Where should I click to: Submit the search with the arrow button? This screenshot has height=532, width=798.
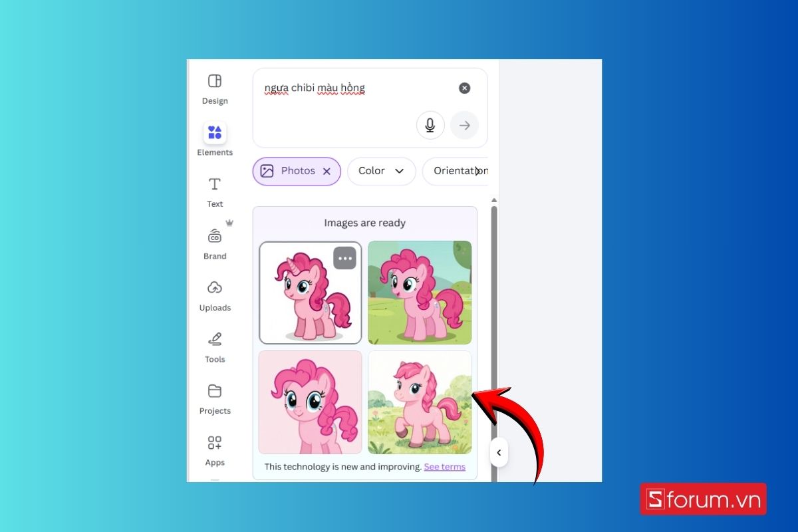pos(464,125)
